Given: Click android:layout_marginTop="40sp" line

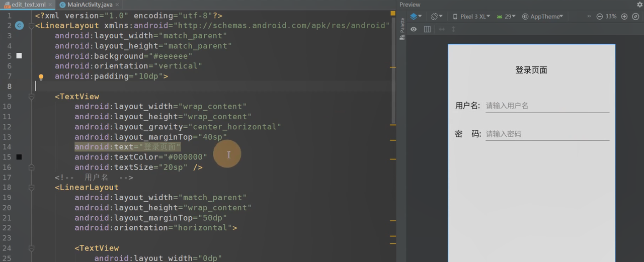Looking at the screenshot, I should 151,137.
